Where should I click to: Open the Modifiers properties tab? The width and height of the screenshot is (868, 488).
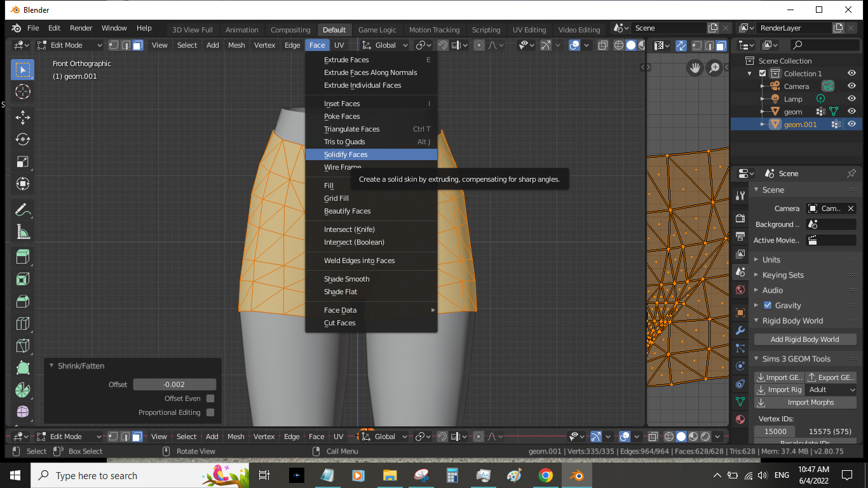click(x=740, y=330)
